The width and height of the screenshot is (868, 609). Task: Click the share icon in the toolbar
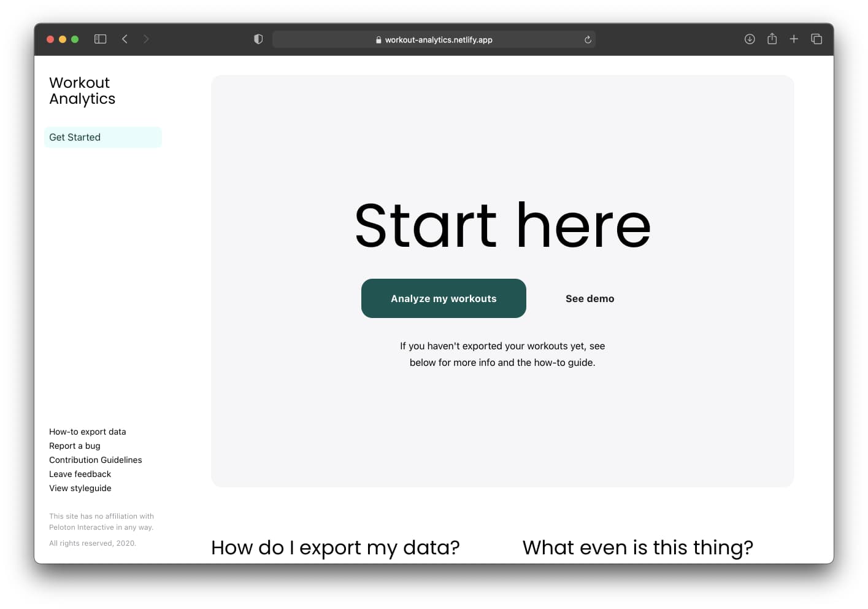pyautogui.click(x=772, y=39)
